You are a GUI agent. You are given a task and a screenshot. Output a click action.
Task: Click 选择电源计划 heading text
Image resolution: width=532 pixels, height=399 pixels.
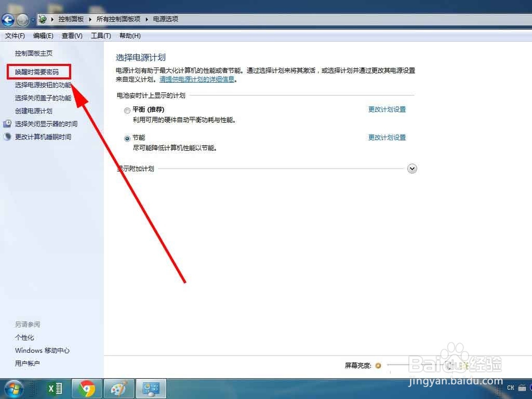coord(141,57)
